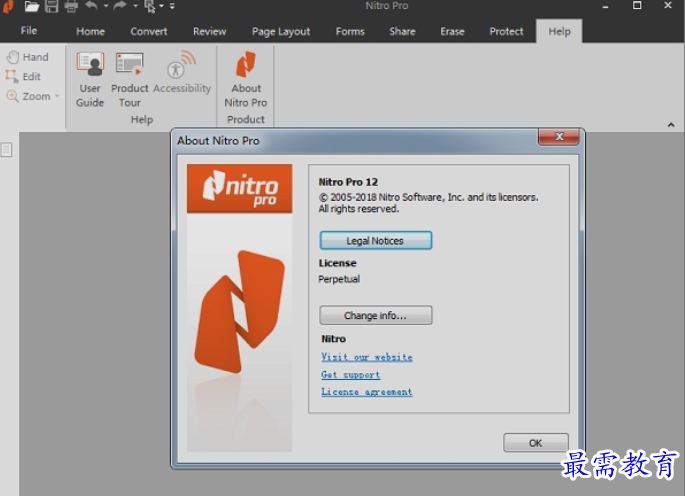The height and width of the screenshot is (496, 685).
Task: Click the 'Nitro Pro 12' version text
Action: [348, 182]
